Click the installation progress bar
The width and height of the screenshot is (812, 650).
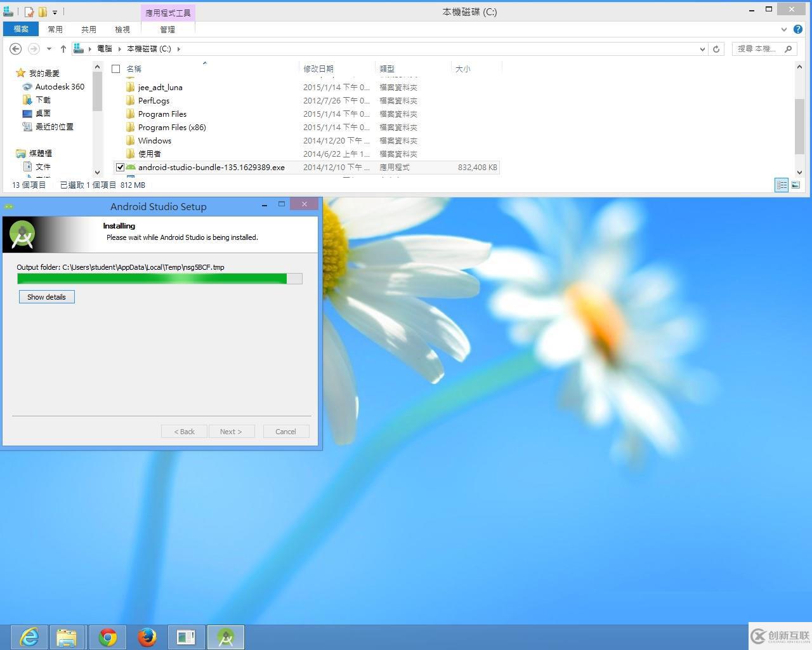click(x=160, y=279)
